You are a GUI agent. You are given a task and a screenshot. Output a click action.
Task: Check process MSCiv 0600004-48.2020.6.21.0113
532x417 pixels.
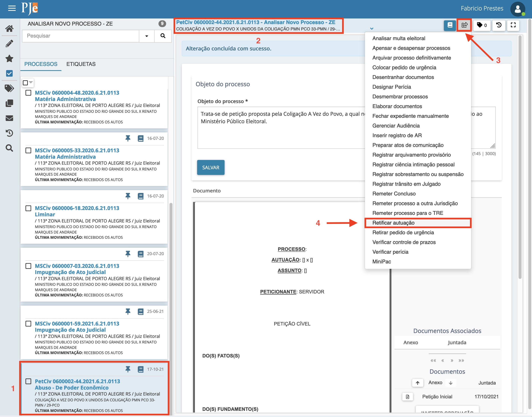28,93
